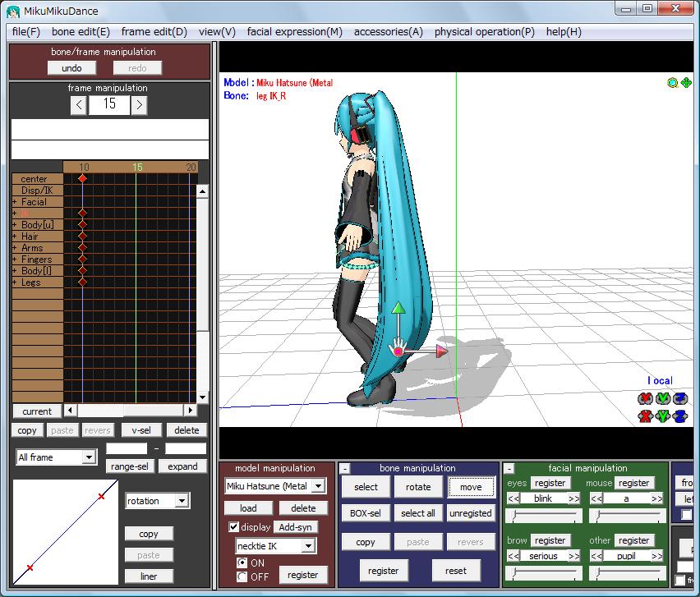This screenshot has width=700, height=597.
Task: Click the frame number input field showing 15
Action: pyautogui.click(x=109, y=105)
